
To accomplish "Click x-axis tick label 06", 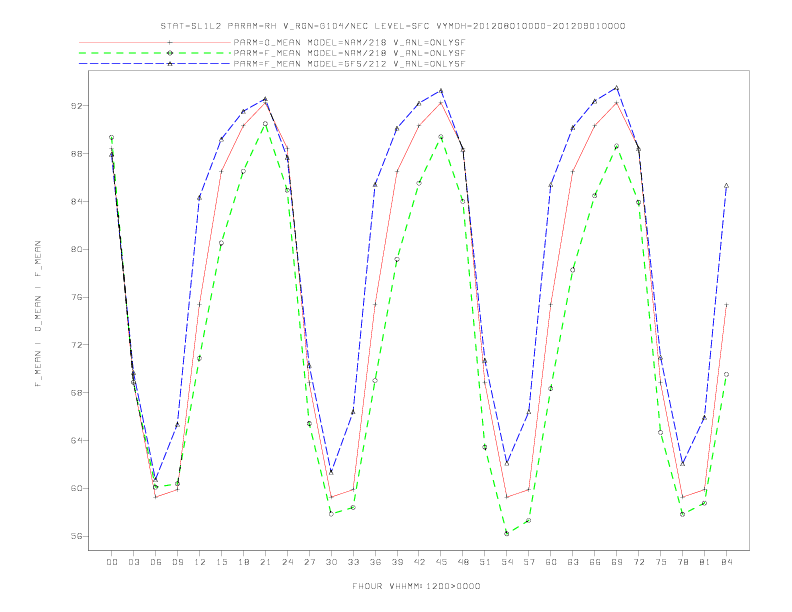I will 156,562.
